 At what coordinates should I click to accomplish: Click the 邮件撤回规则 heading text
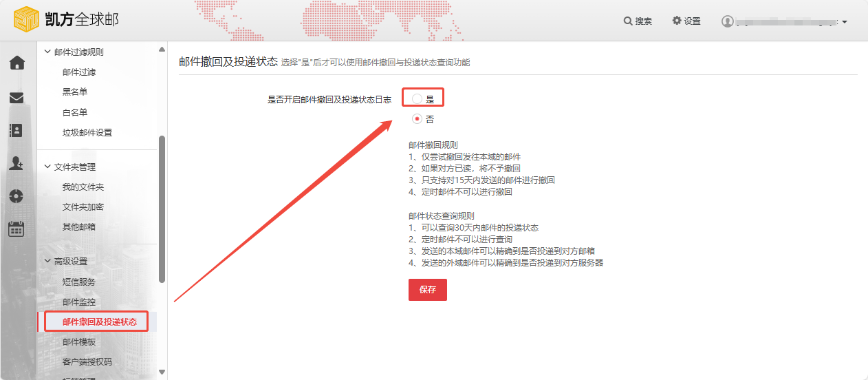tap(433, 145)
